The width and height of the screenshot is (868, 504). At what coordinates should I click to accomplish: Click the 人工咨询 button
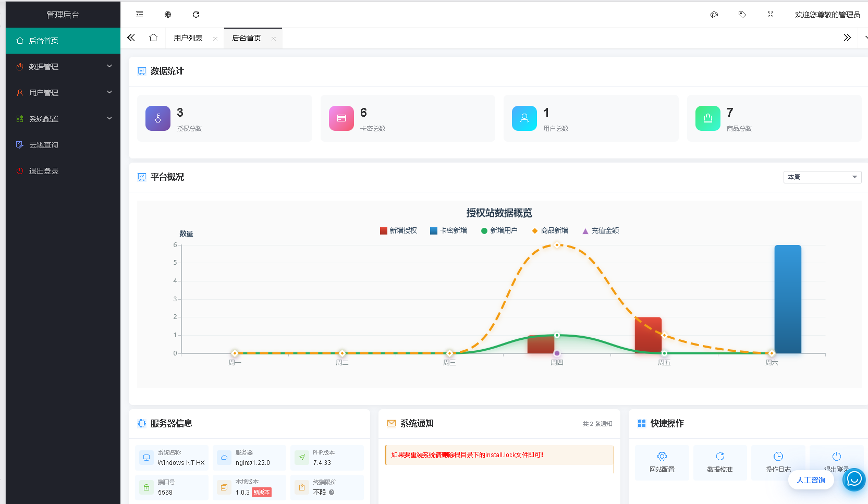point(811,480)
